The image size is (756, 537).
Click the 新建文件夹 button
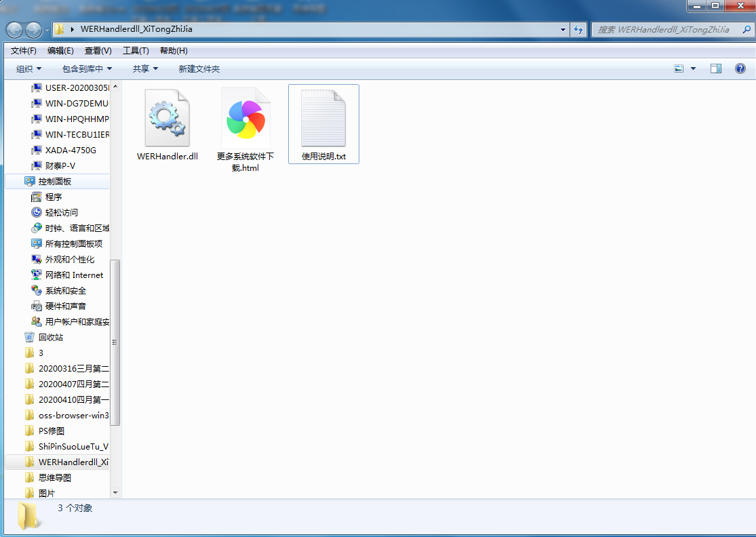click(x=199, y=69)
